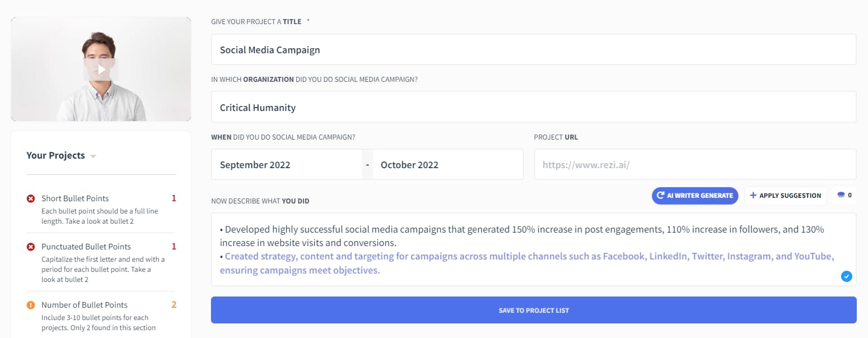Click the plus icon on Apply Suggestion
868x338 pixels.
coord(753,196)
